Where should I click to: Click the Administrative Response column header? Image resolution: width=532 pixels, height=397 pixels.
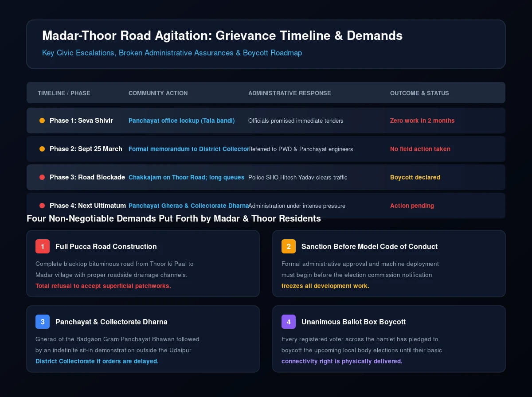289,93
